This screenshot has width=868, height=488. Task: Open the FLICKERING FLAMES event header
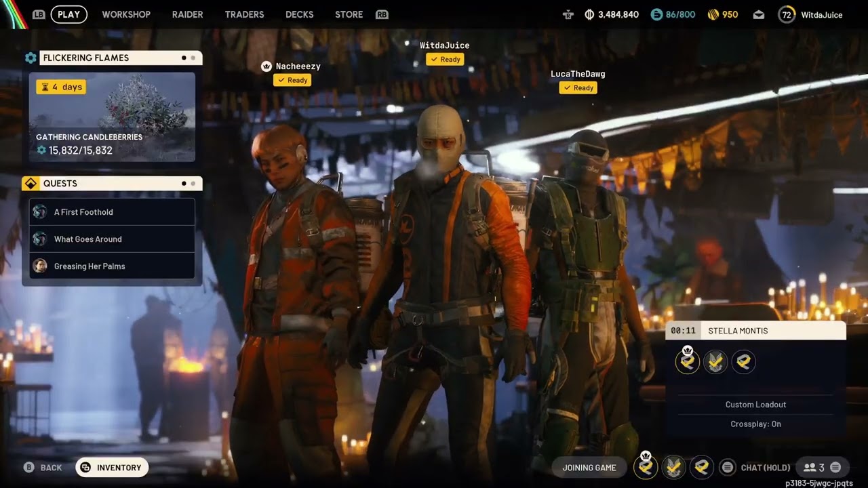[121, 58]
